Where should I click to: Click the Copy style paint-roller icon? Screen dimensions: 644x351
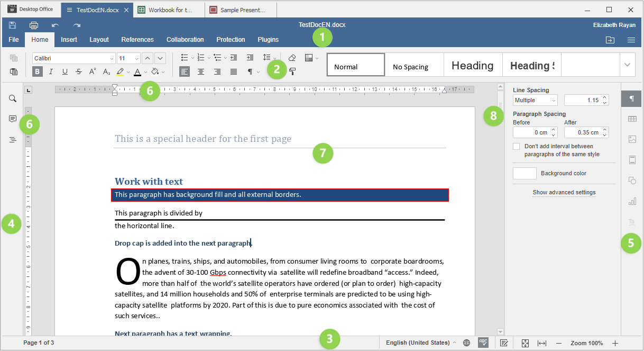pyautogui.click(x=292, y=71)
